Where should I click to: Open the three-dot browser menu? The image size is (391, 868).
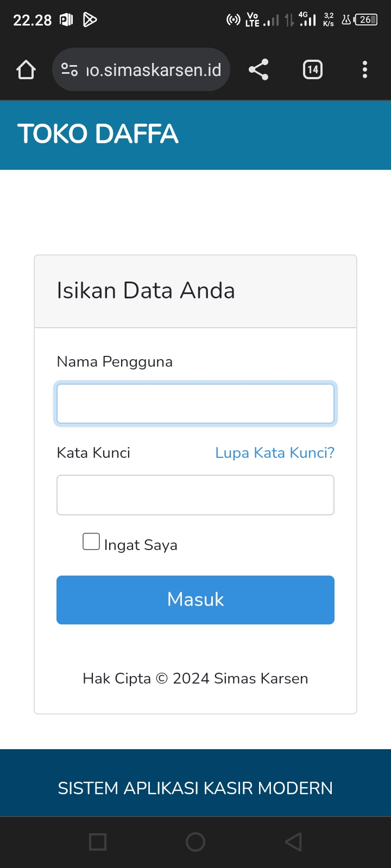pos(365,70)
